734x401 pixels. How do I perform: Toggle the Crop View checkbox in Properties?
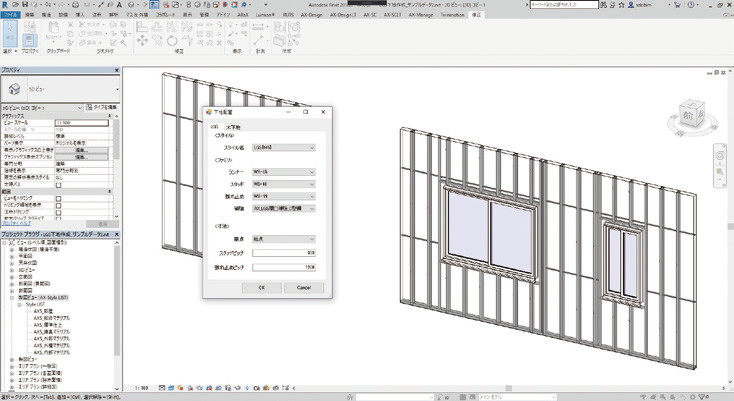tap(59, 198)
